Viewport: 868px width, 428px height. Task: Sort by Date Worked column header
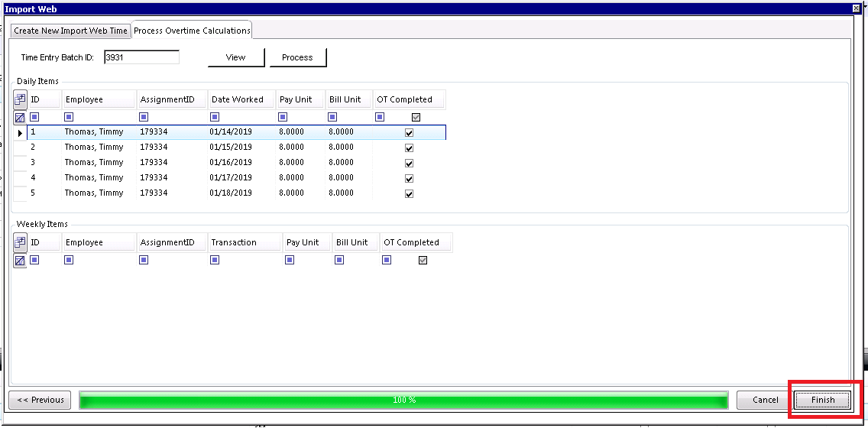pyautogui.click(x=241, y=99)
